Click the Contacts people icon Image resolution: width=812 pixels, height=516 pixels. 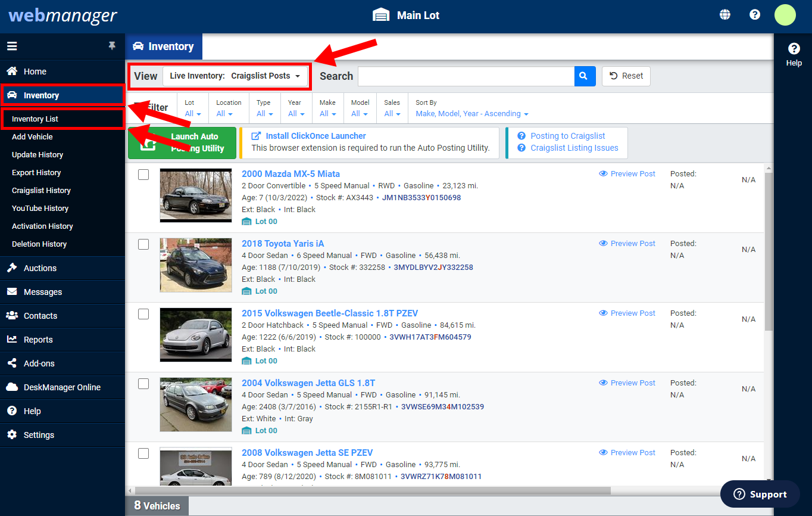[x=12, y=315]
